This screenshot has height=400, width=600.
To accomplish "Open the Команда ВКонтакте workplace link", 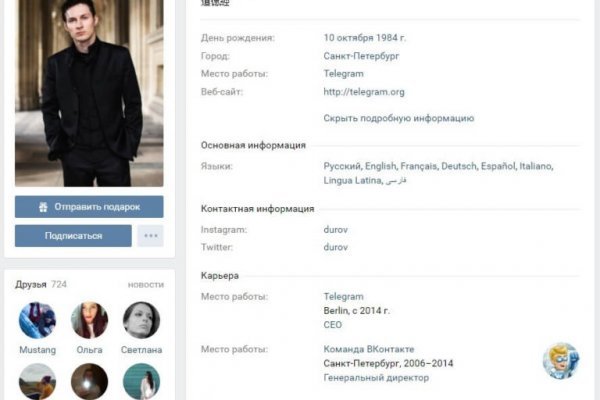I will tap(366, 349).
